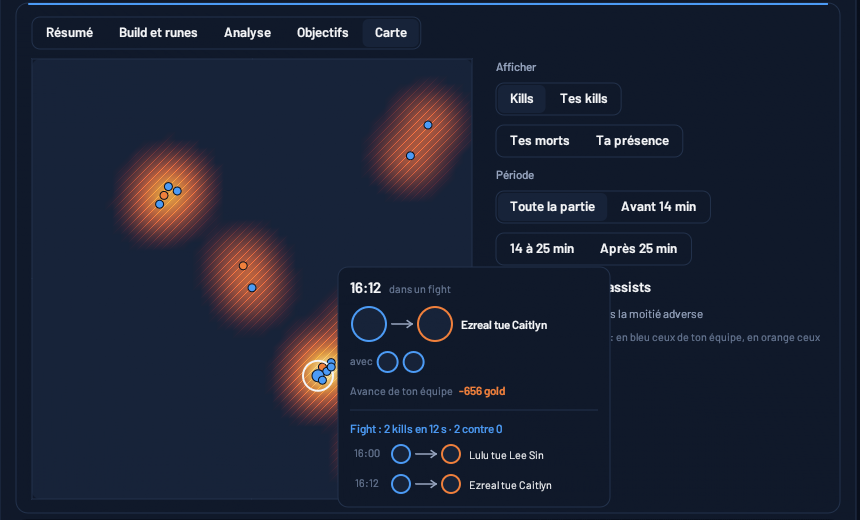The width and height of the screenshot is (860, 520).
Task: Click the Ezreal blue icon in 16:12 row
Action: [x=401, y=484]
